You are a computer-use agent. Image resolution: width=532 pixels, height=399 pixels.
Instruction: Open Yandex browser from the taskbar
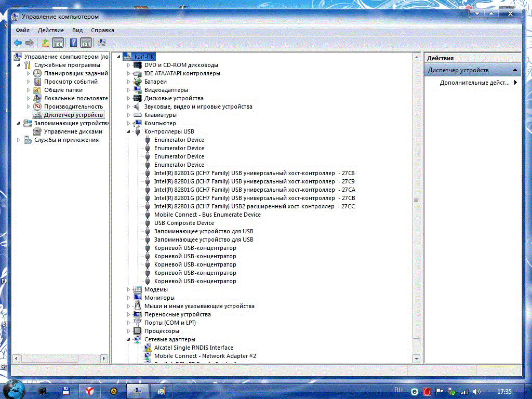tap(89, 390)
